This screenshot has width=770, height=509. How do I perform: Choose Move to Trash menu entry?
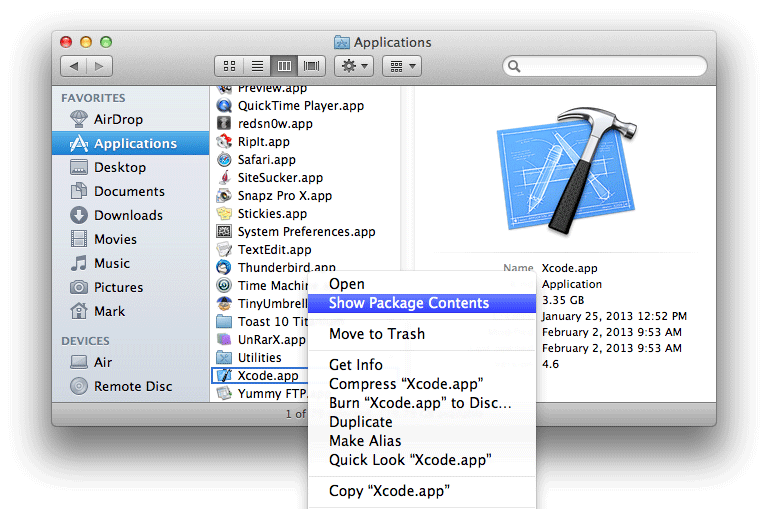coord(377,334)
